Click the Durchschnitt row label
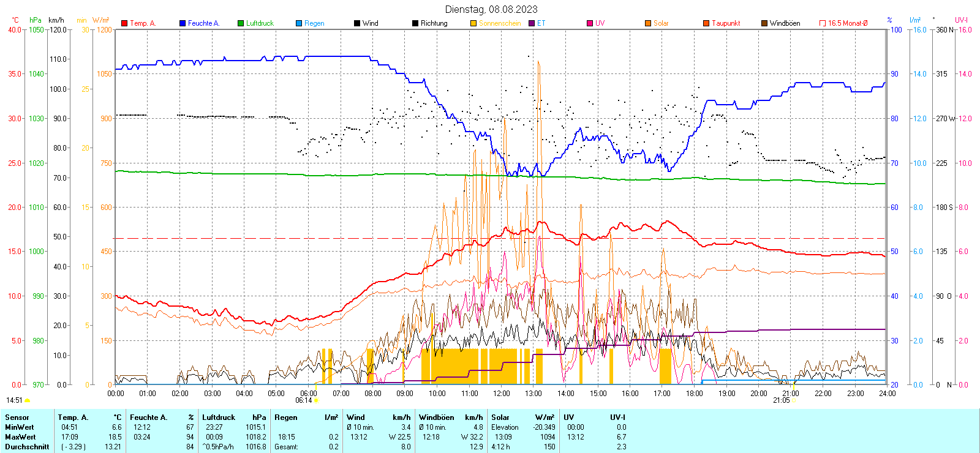Viewport: 980px width, 453px height. click(27, 447)
